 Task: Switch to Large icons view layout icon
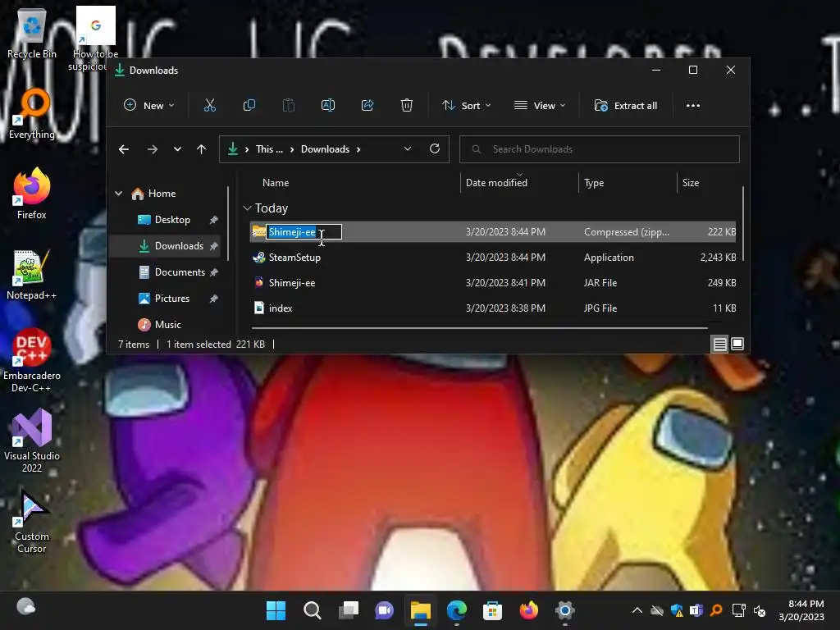737,344
